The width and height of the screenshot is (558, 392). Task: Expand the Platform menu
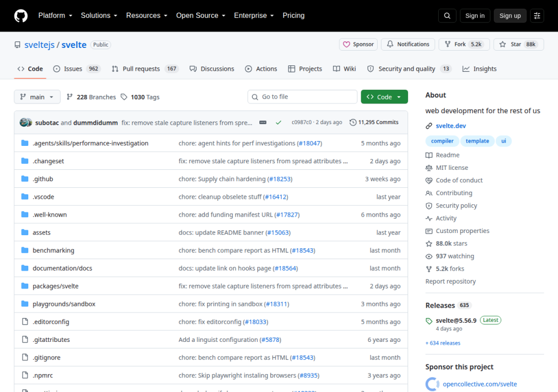point(55,16)
